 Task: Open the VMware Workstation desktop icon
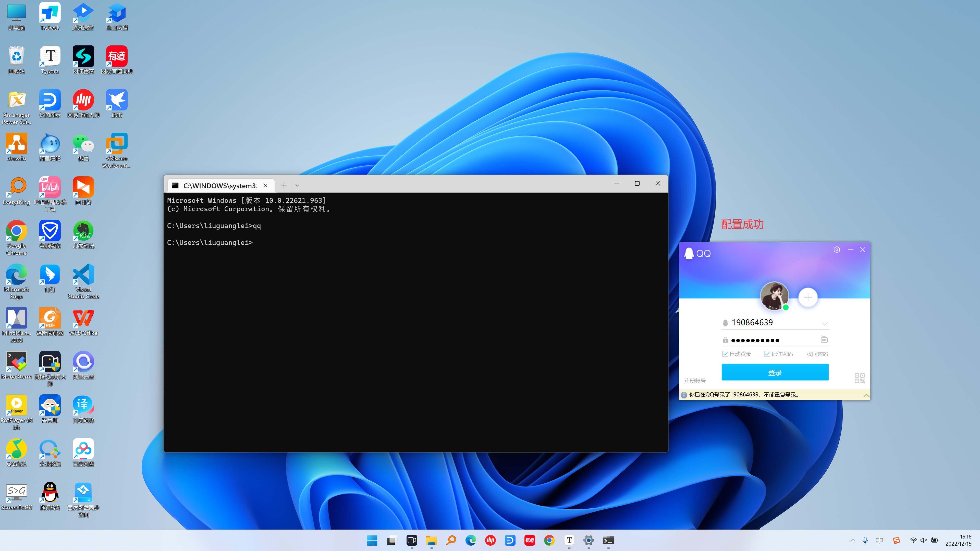click(117, 151)
